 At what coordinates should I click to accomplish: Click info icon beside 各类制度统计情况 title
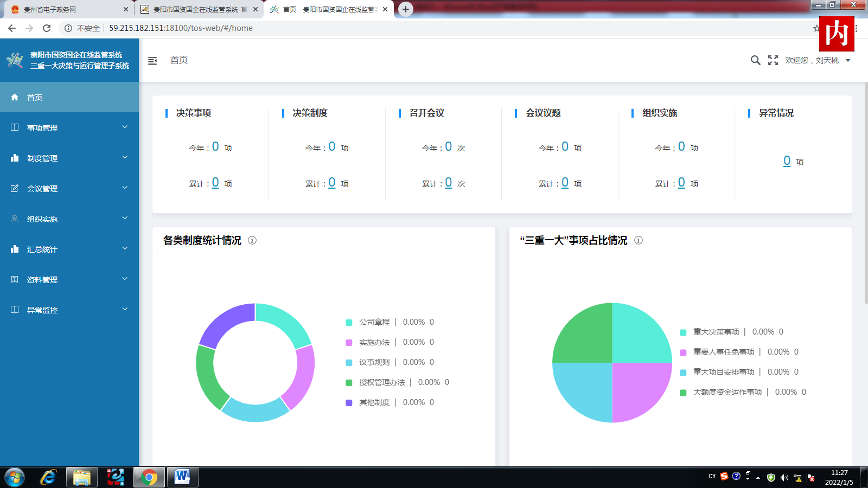click(x=252, y=240)
